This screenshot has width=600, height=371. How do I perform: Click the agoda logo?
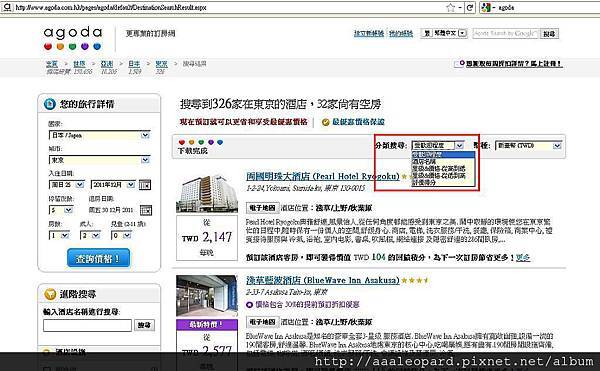[73, 38]
